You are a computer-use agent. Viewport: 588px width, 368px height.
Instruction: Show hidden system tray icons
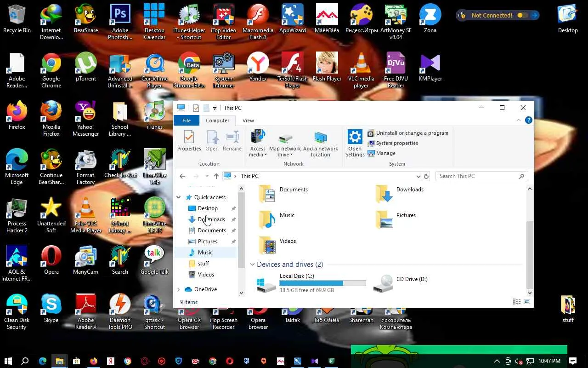pos(497,361)
